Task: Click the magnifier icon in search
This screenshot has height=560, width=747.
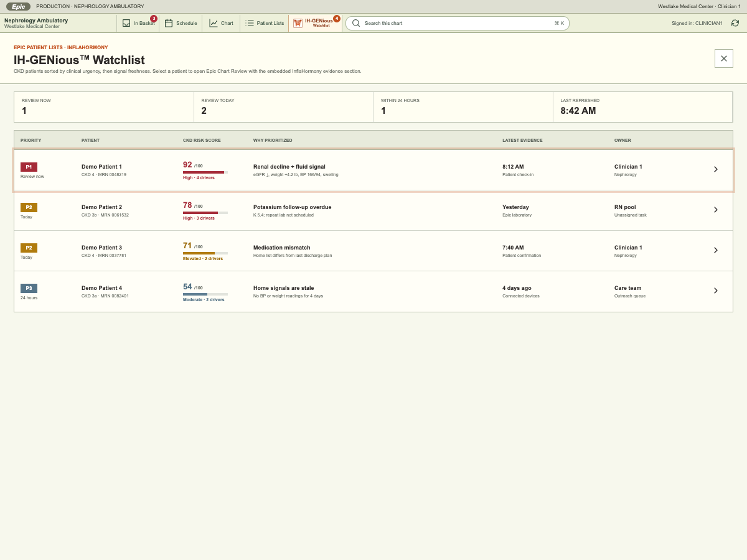Action: tap(356, 23)
